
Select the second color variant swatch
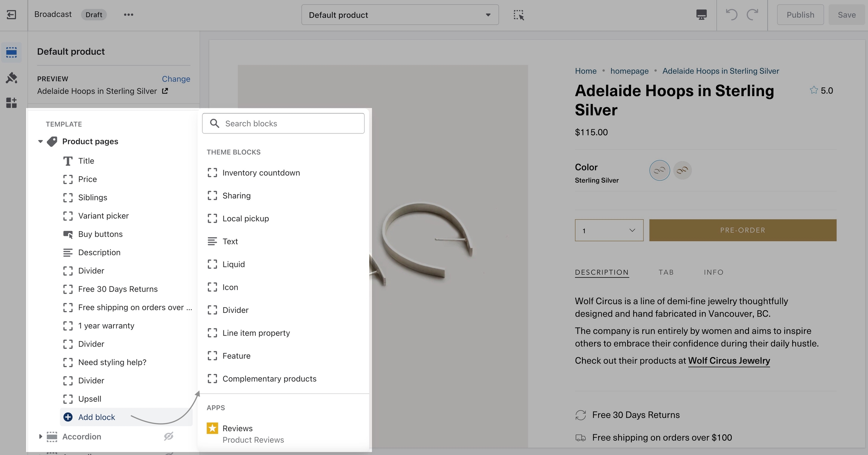pos(682,170)
